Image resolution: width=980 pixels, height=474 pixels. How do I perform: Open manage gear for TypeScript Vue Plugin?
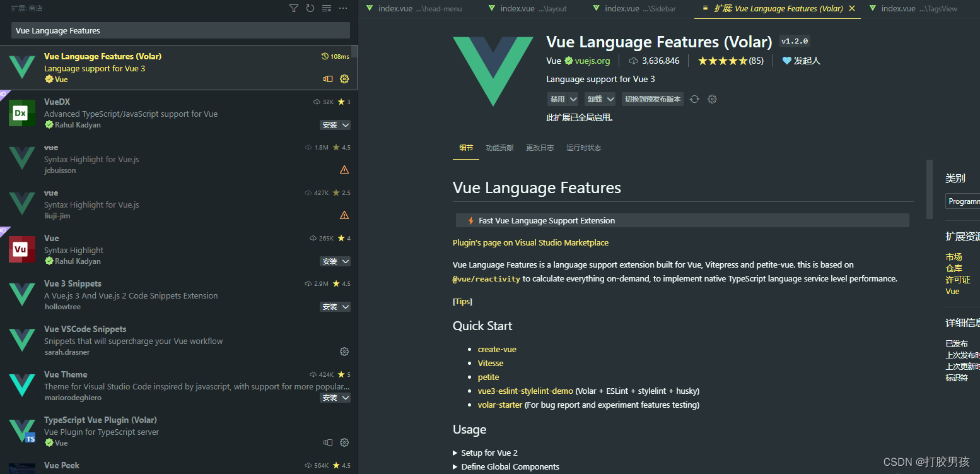coord(344,442)
